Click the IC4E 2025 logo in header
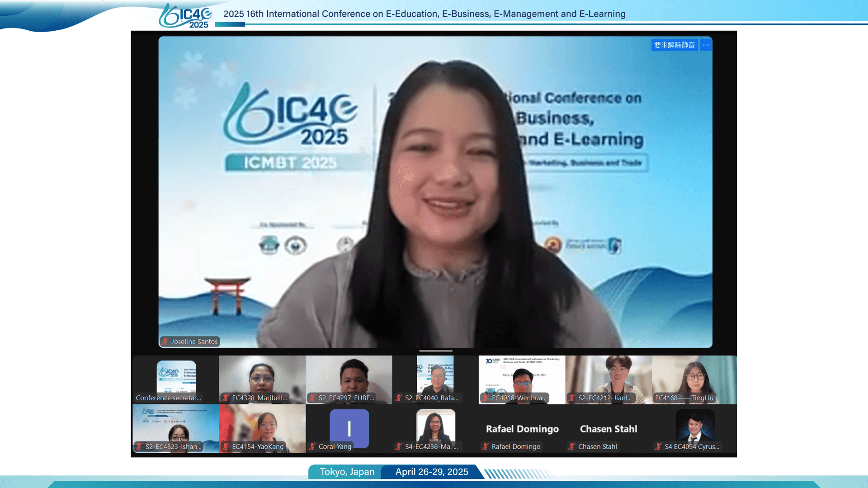The height and width of the screenshot is (488, 868). pos(186,16)
